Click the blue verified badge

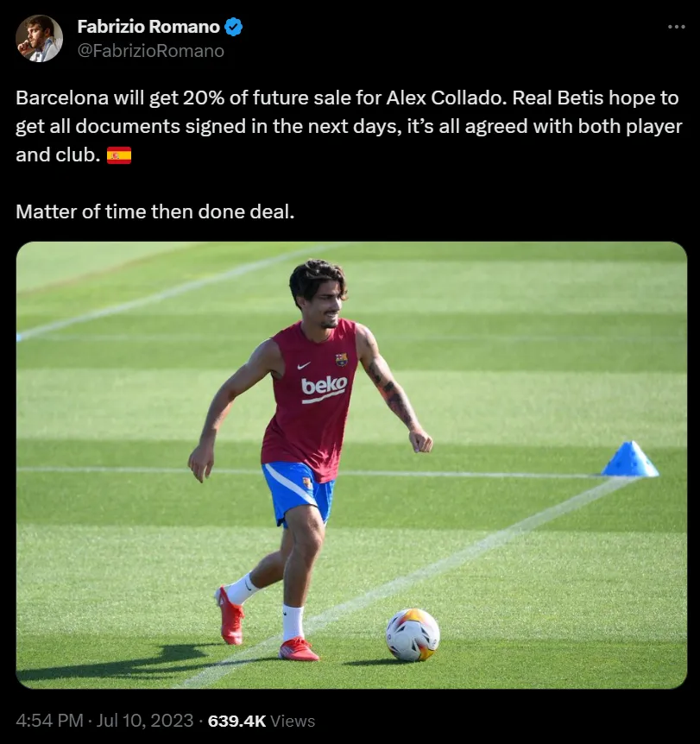[233, 27]
